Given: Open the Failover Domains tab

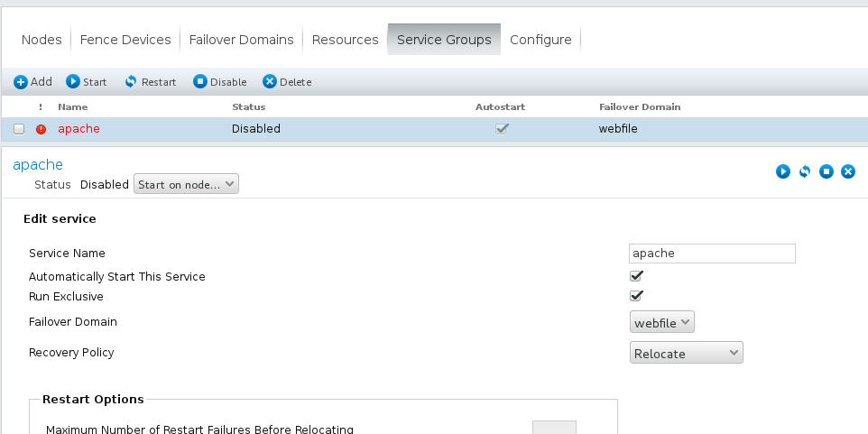Looking at the screenshot, I should 241,40.
